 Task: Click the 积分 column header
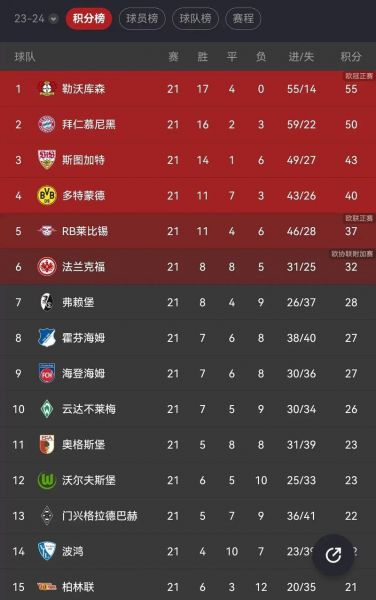point(351,57)
